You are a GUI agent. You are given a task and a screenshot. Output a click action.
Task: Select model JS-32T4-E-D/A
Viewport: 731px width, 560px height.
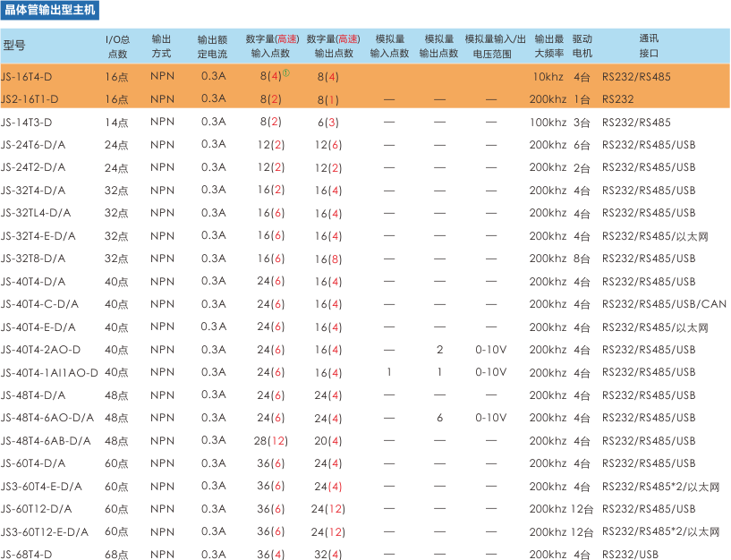38,236
